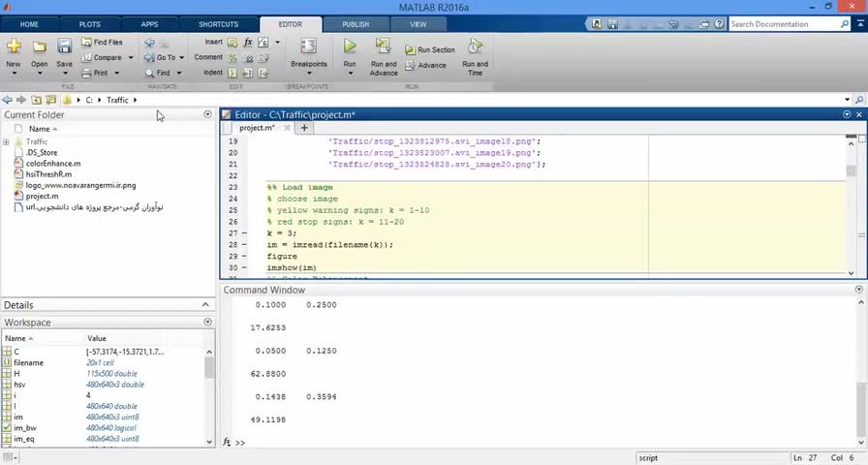Click C: in the address path

click(x=89, y=100)
